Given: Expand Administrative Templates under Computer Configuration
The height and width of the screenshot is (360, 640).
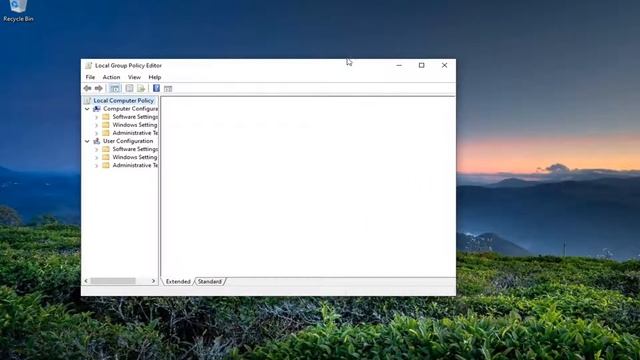Looking at the screenshot, I should tap(96, 133).
